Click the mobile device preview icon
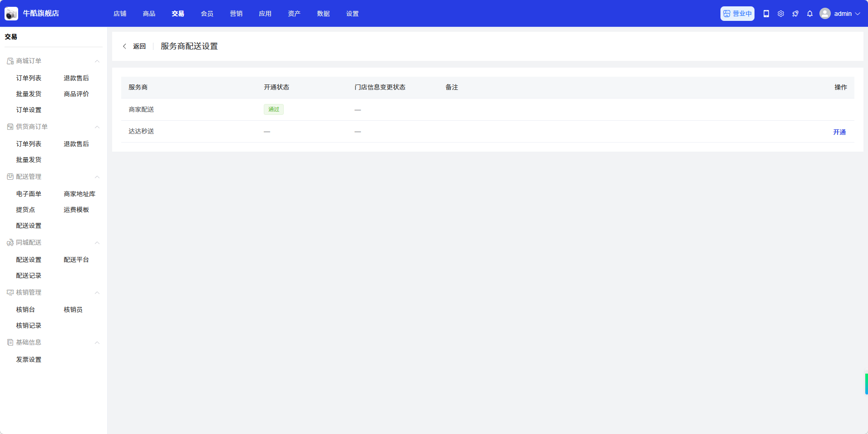The width and height of the screenshot is (868, 434). click(x=766, y=14)
